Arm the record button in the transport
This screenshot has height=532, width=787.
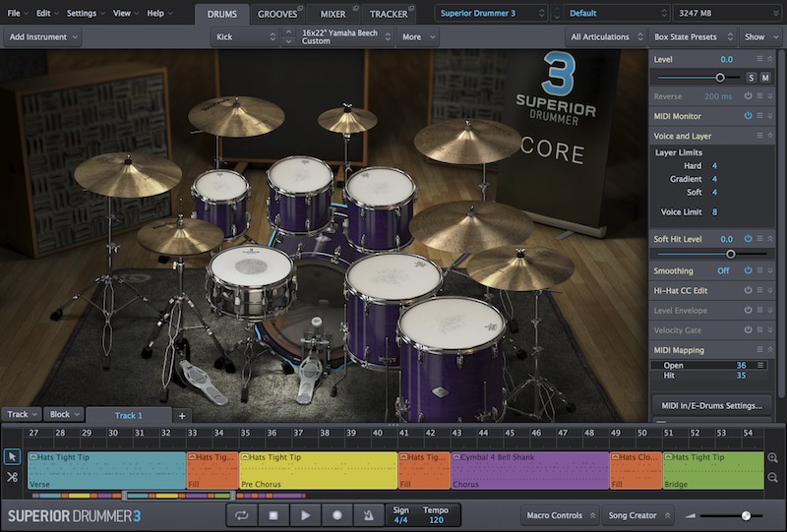337,515
